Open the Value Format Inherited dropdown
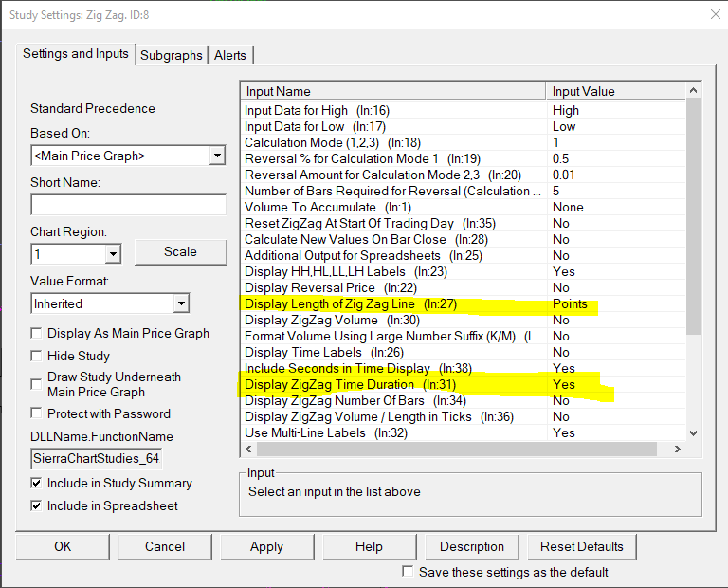Viewport: 728px width, 588px height. [x=181, y=304]
